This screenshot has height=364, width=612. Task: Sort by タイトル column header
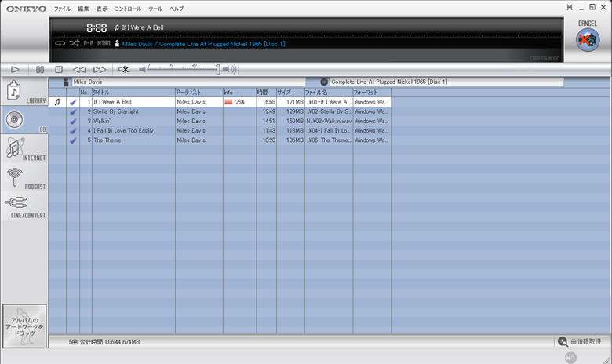pos(133,93)
